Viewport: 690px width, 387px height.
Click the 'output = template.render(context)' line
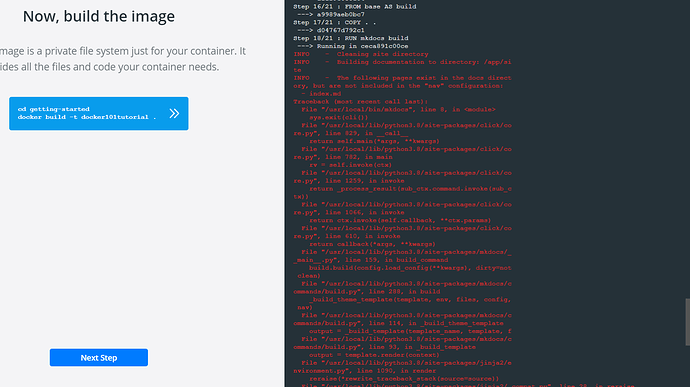pos(374,355)
